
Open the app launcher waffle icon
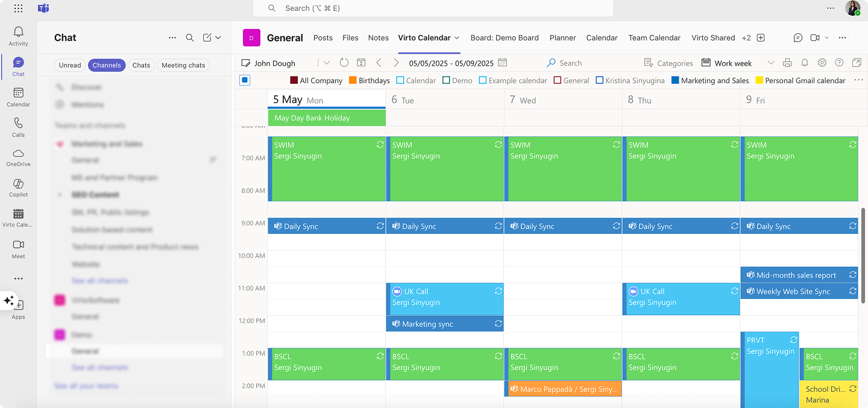[18, 8]
